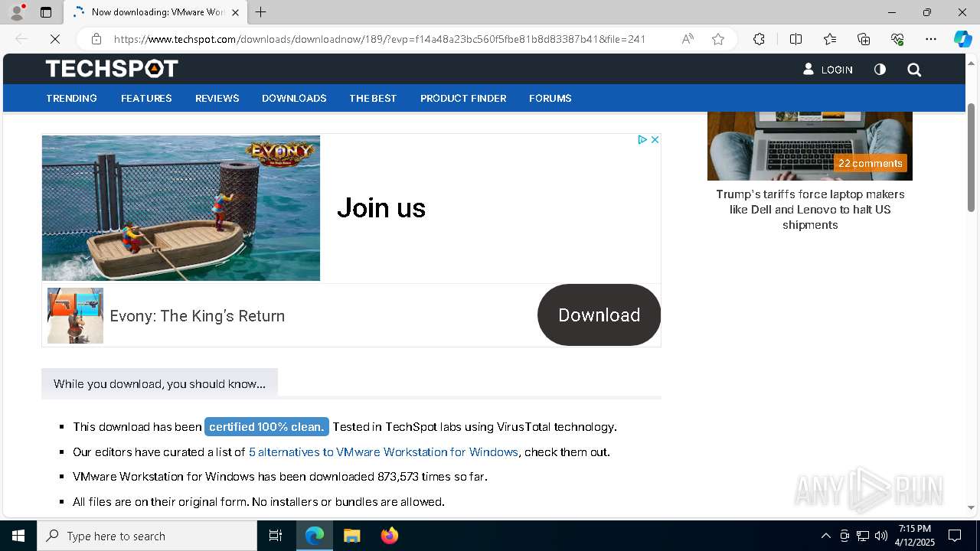The image size is (980, 551).
Task: Open the LOGIN link
Action: coord(837,70)
